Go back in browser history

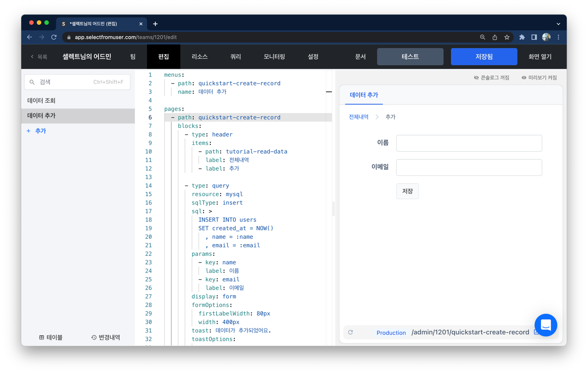30,37
